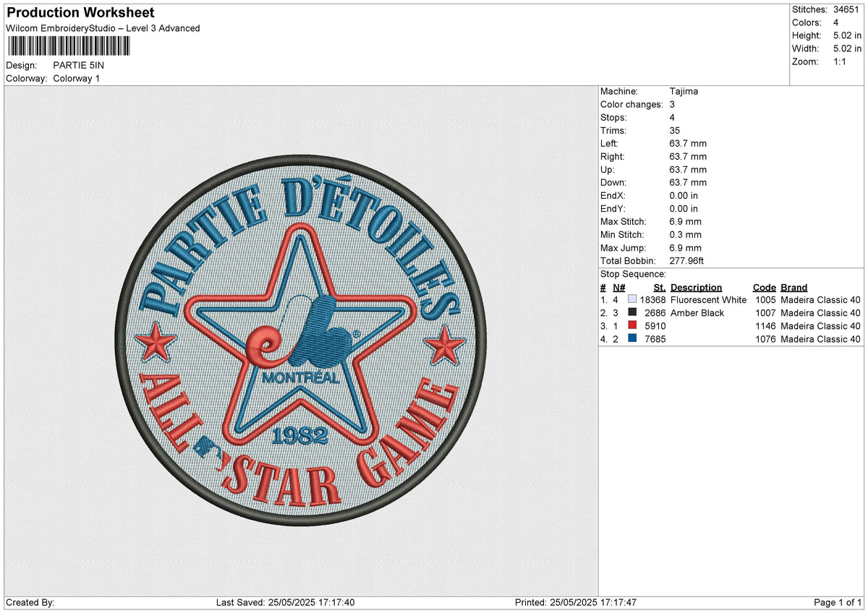Screen dimensions: 868x613
Task: Click the EndX value 0.00 in
Action: coord(684,196)
